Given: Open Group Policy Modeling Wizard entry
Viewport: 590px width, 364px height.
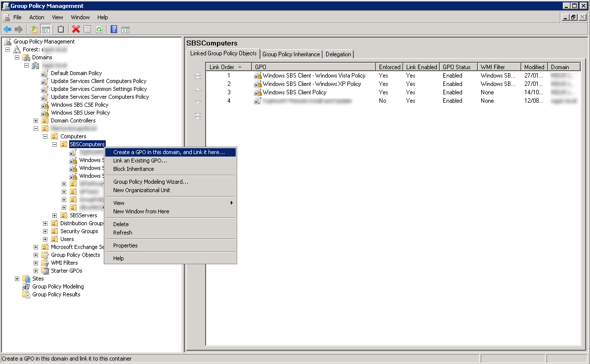Looking at the screenshot, I should coord(170,182).
